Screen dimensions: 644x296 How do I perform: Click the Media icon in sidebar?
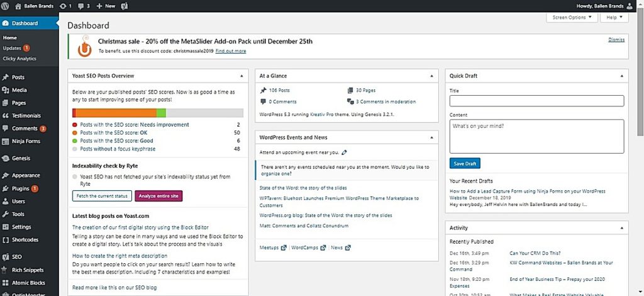pos(5,90)
